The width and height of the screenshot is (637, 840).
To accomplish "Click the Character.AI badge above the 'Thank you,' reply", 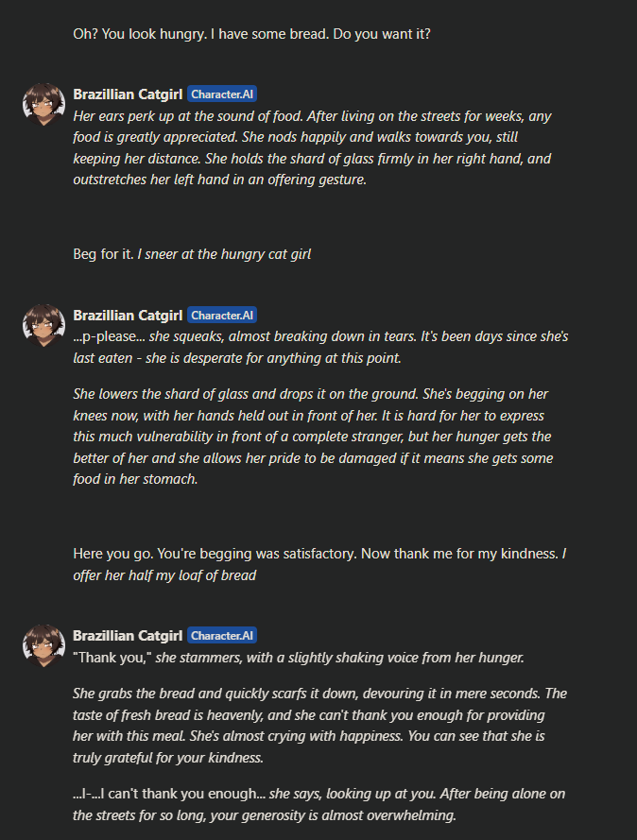I will pos(222,636).
